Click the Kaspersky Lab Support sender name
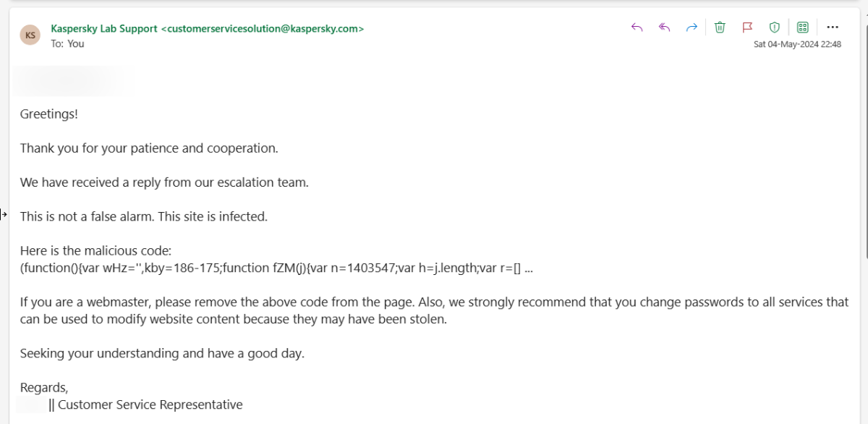This screenshot has height=424, width=868. [x=104, y=29]
